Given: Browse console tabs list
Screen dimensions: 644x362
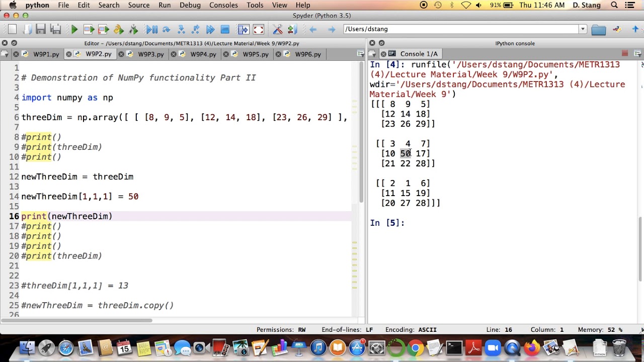Looking at the screenshot, I should [373, 53].
